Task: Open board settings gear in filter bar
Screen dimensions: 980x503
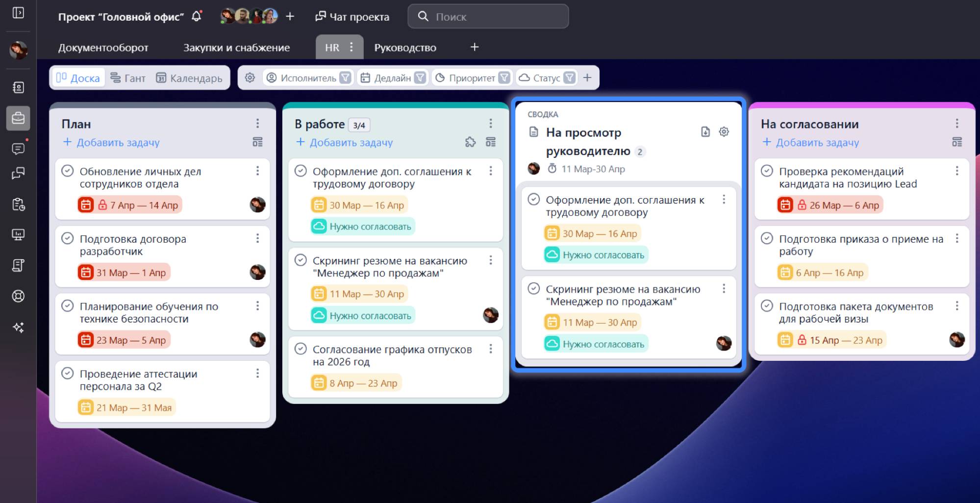Action: coord(250,78)
